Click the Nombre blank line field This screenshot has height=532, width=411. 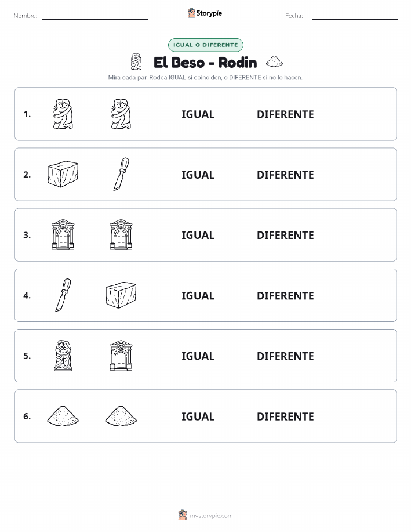94,16
